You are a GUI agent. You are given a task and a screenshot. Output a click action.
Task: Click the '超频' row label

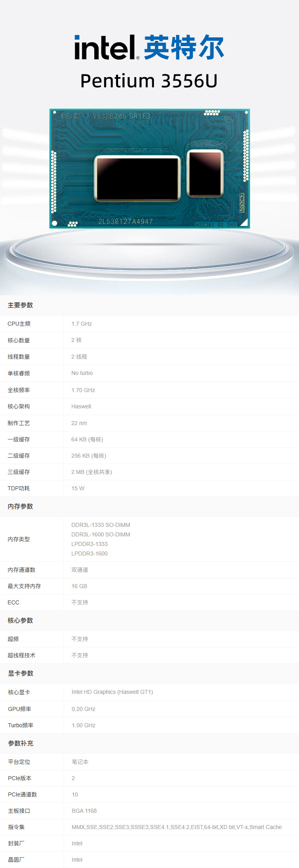pyautogui.click(x=13, y=639)
